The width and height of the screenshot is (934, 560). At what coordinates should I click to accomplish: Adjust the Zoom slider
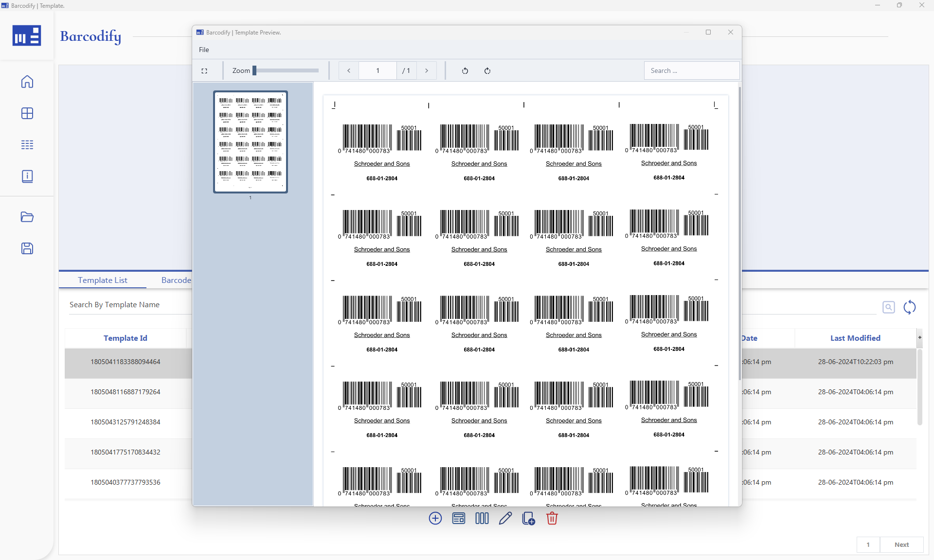click(x=255, y=70)
